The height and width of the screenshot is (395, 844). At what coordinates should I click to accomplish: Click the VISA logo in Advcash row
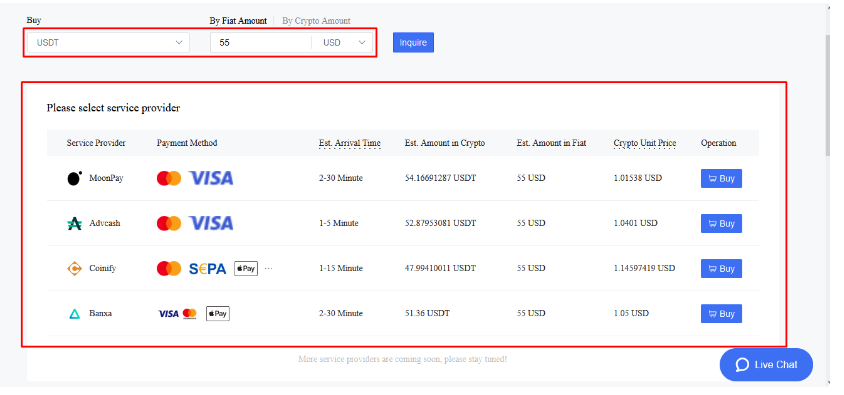tap(211, 223)
